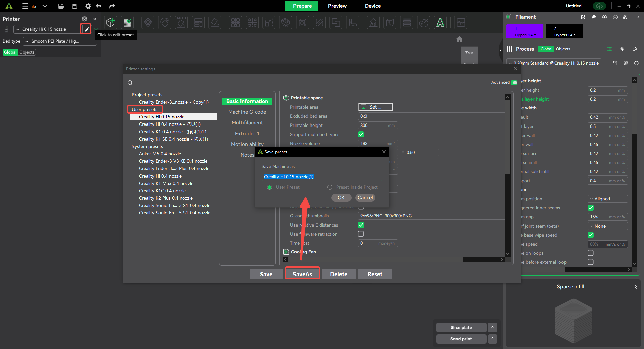
Task: Click the SaveAs button
Action: click(302, 274)
